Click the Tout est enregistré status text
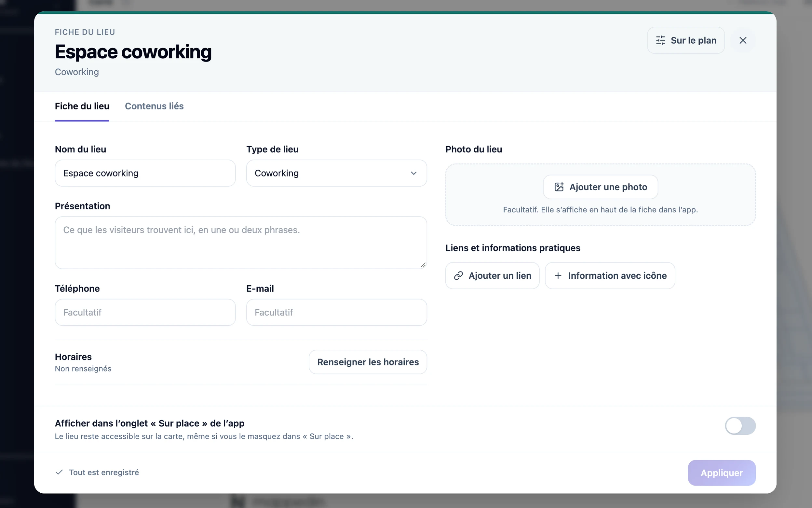812x508 pixels. 104,473
